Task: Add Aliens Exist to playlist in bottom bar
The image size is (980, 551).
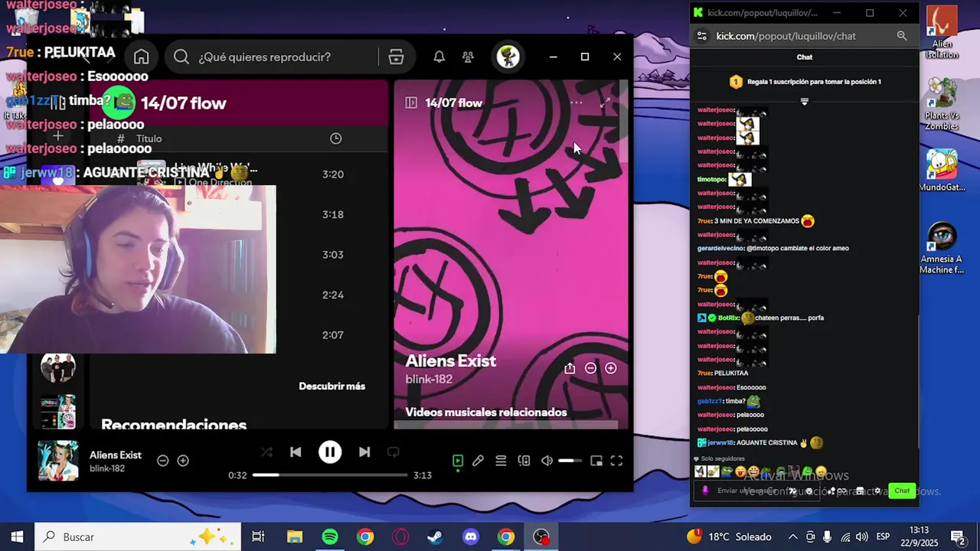Action: (x=183, y=461)
